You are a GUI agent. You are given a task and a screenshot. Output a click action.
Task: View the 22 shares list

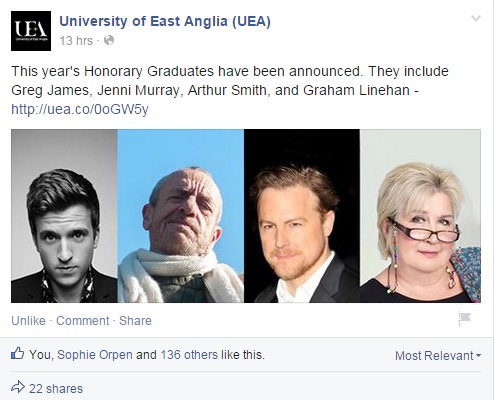pyautogui.click(x=56, y=389)
